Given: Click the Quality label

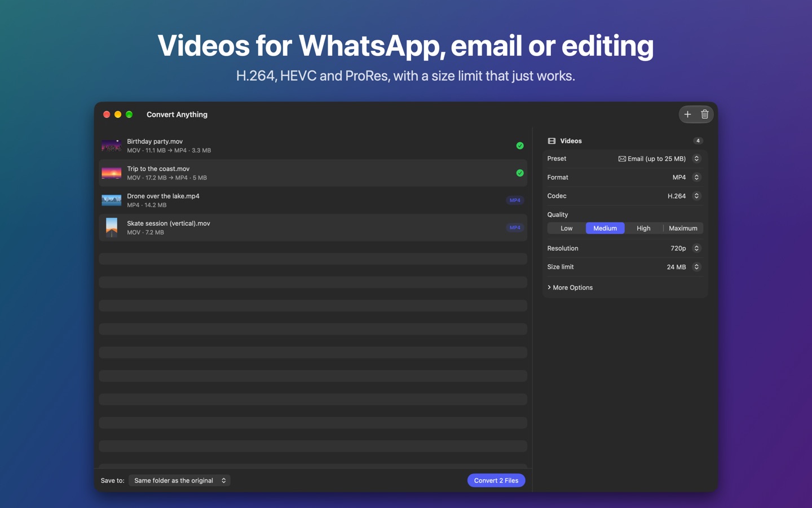Looking at the screenshot, I should pyautogui.click(x=558, y=214).
